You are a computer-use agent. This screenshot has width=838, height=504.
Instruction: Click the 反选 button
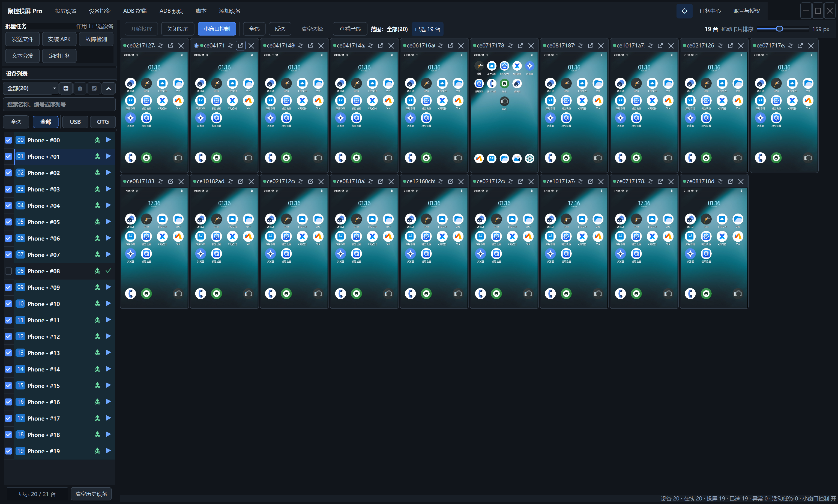coord(280,29)
